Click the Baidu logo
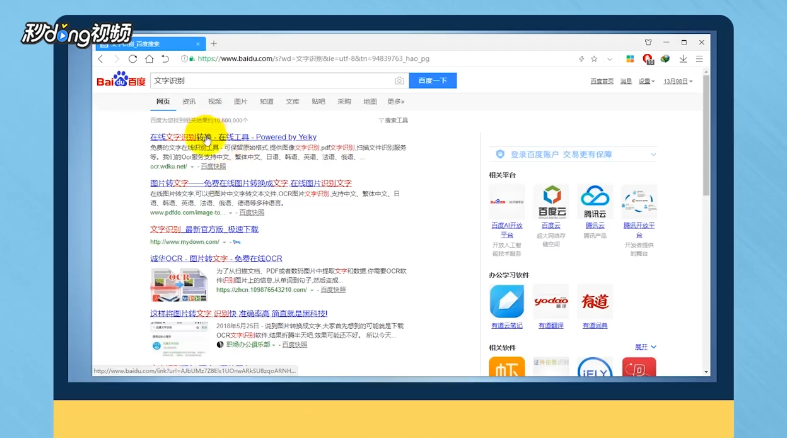Image resolution: width=787 pixels, height=438 pixels. pos(121,80)
